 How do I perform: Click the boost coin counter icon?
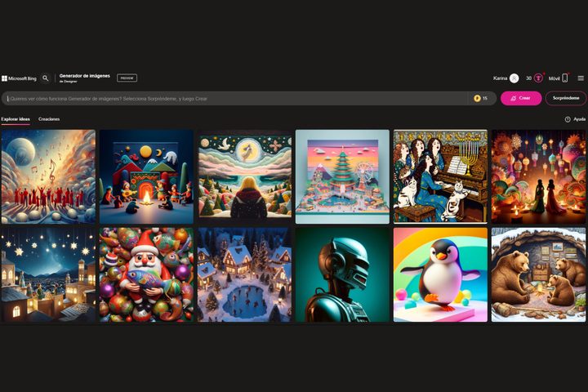tap(477, 98)
